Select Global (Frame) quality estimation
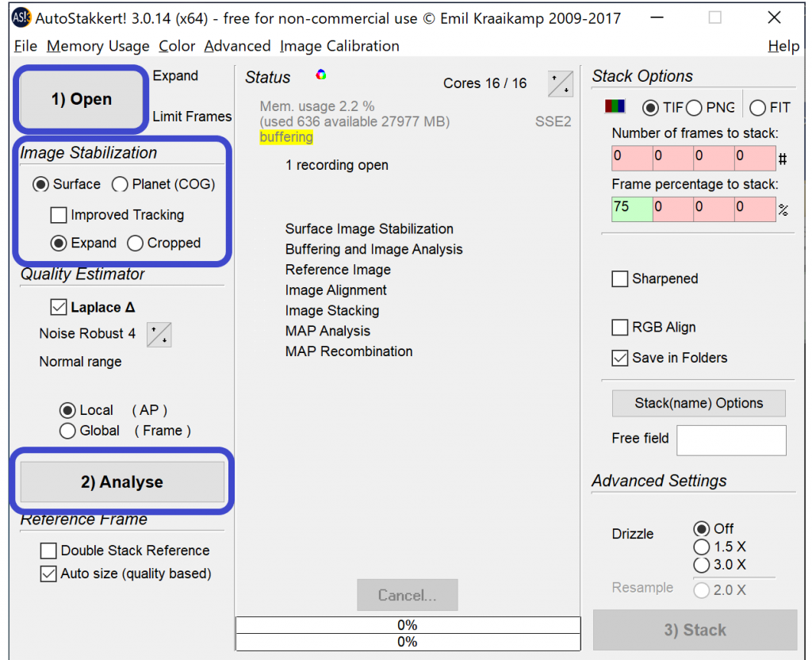 tap(124, 431)
